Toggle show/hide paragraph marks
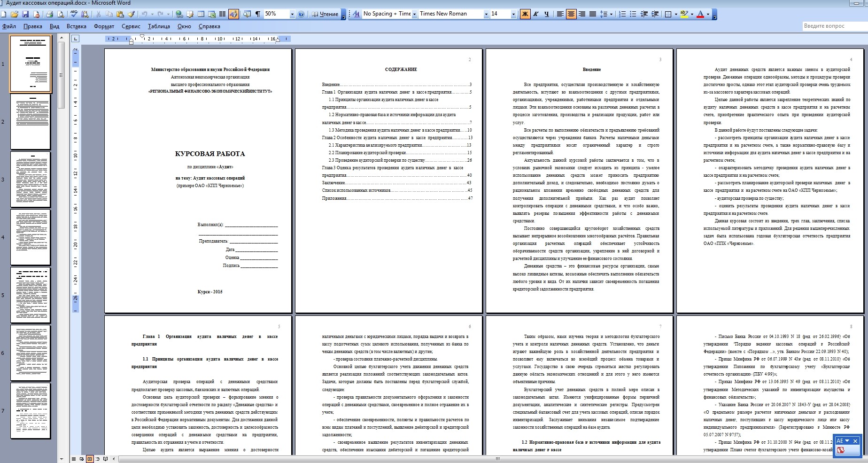Viewport: 868px width, 463px height. click(x=257, y=14)
